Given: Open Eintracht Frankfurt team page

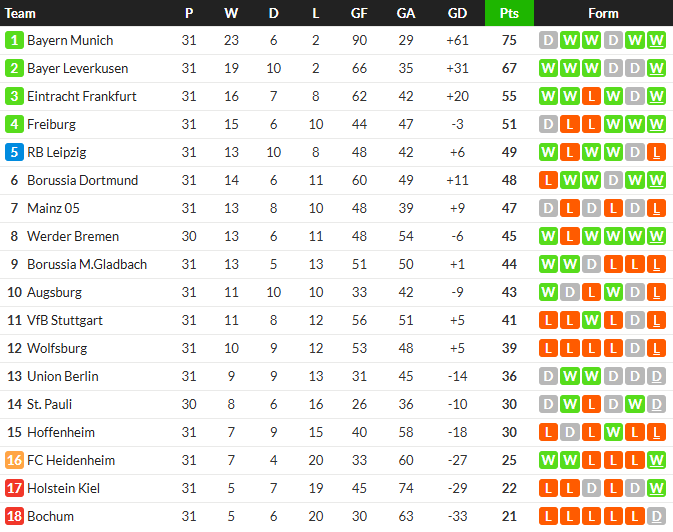Looking at the screenshot, I should pos(82,97).
